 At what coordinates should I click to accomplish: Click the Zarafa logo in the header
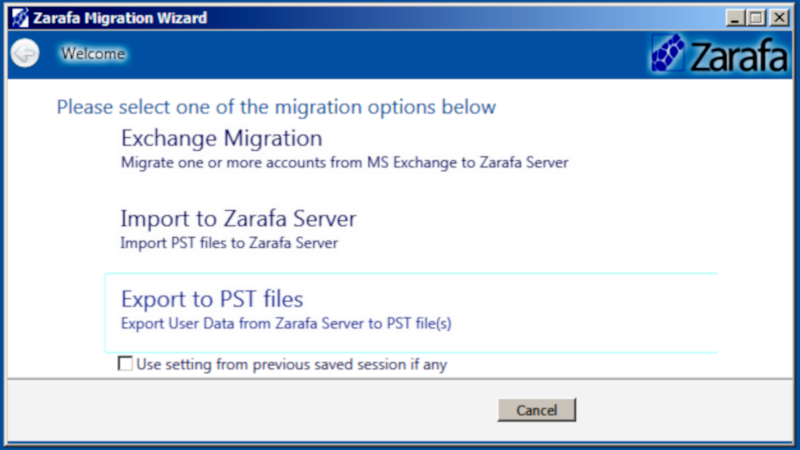click(x=718, y=54)
